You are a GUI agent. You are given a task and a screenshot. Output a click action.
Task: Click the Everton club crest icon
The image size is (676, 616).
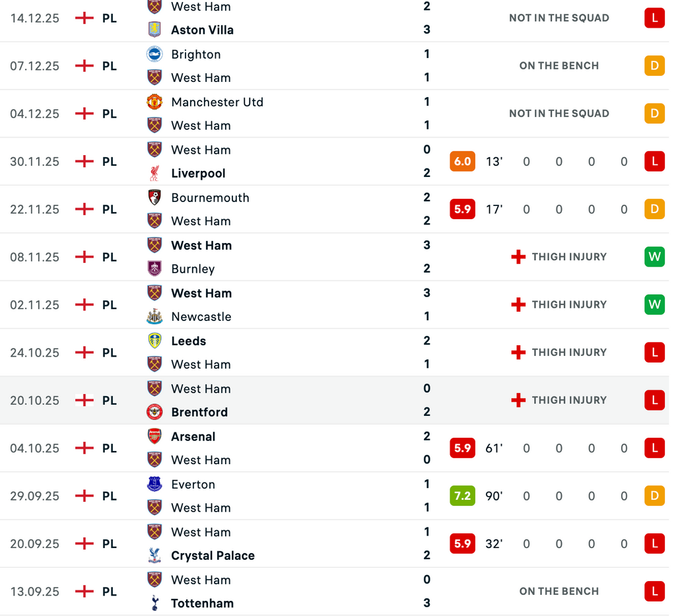(154, 485)
